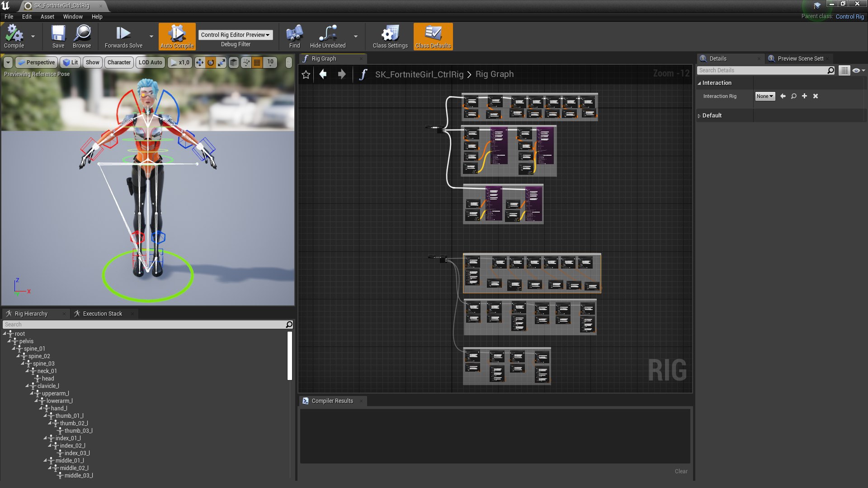
Task: Open the viewport Character menu
Action: (x=119, y=62)
